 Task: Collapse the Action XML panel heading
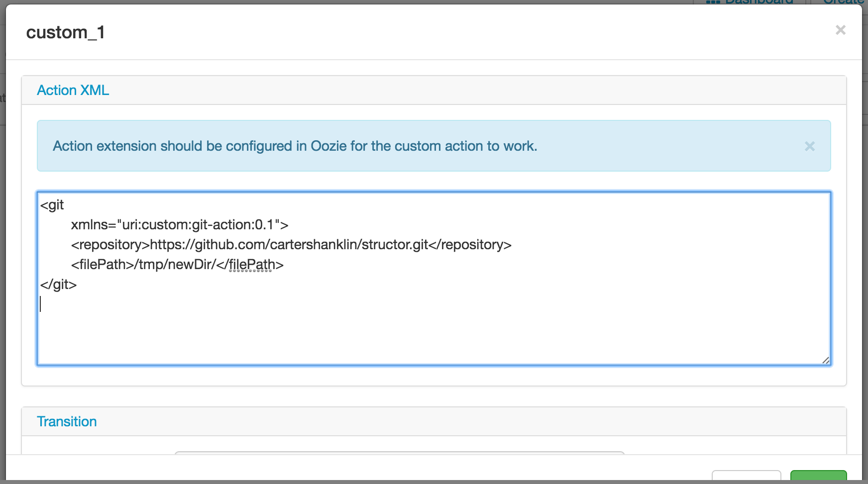pyautogui.click(x=73, y=91)
